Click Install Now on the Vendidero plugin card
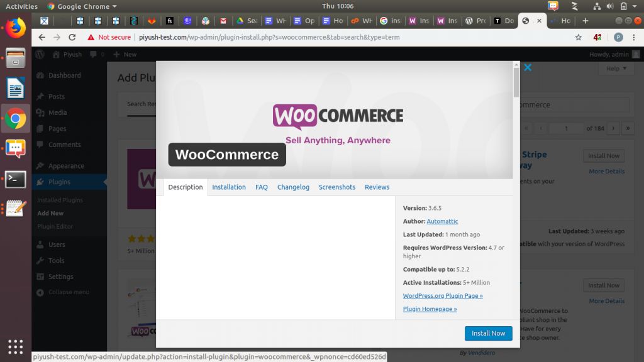Screen dimensions: 644x362 coord(603,285)
